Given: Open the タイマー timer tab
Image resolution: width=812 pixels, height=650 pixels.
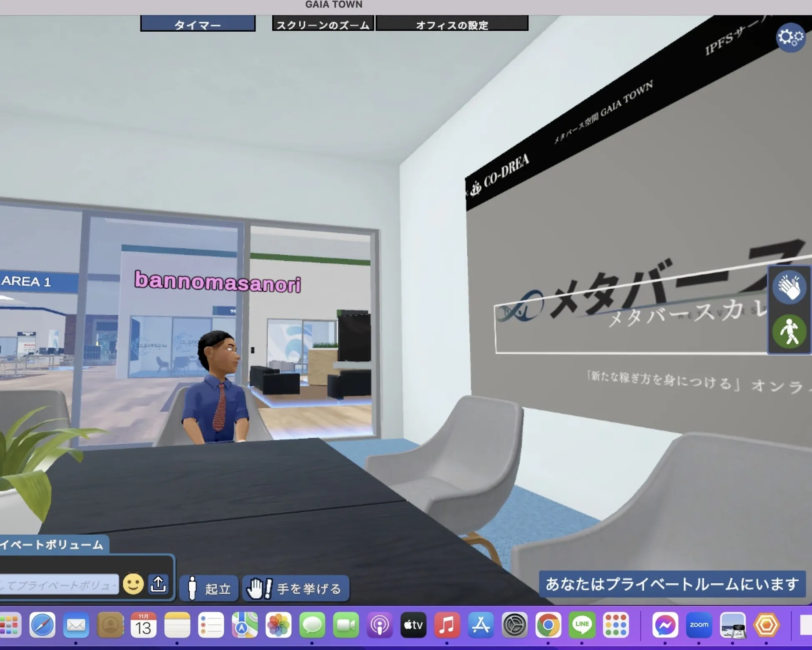Looking at the screenshot, I should 198,24.
